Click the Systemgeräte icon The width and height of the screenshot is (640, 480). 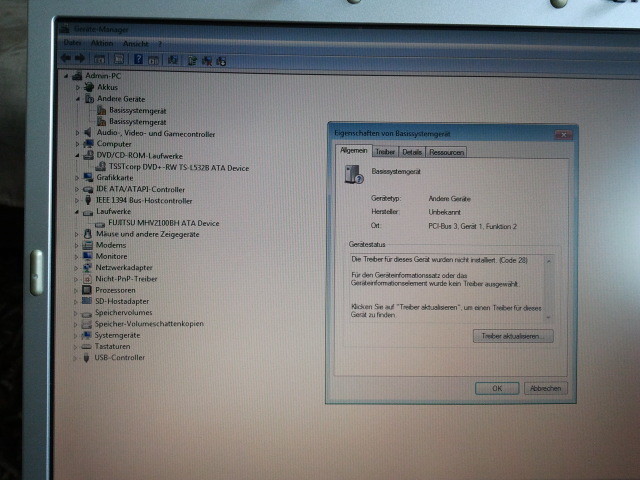pos(86,335)
